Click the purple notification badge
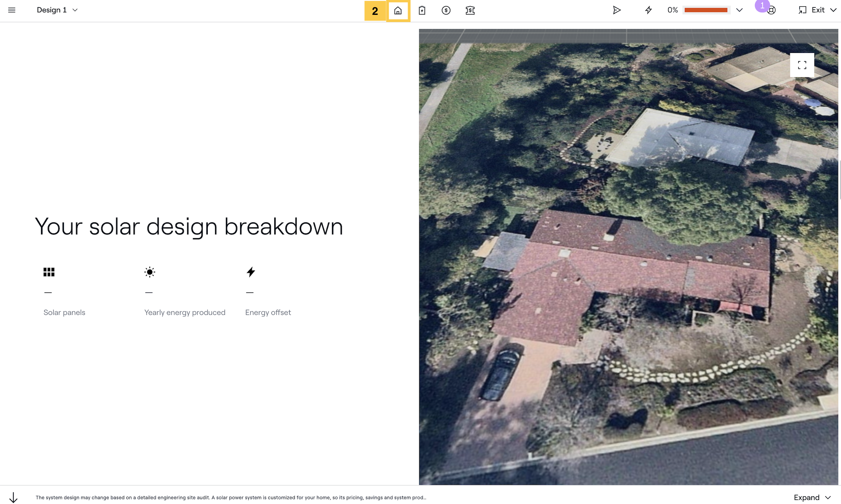The height and width of the screenshot is (504, 841). point(762,5)
